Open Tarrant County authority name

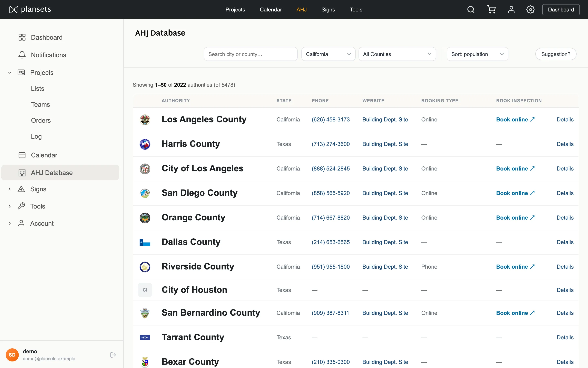(193, 337)
